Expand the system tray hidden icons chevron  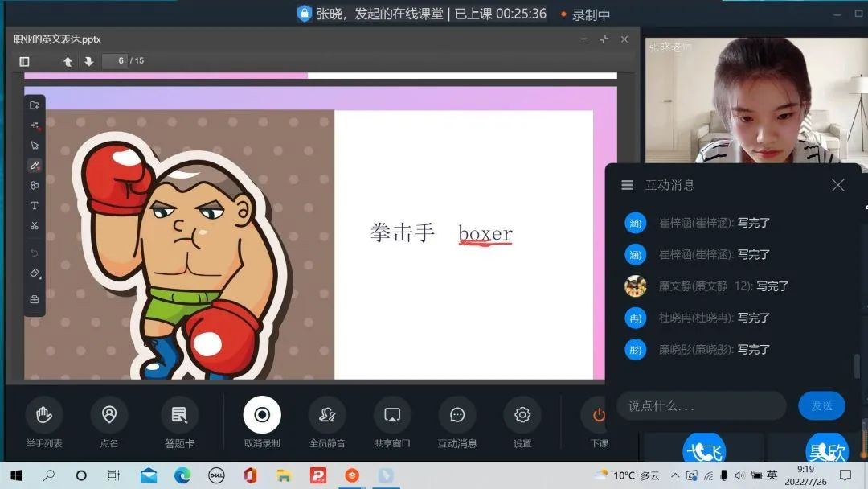pyautogui.click(x=675, y=475)
